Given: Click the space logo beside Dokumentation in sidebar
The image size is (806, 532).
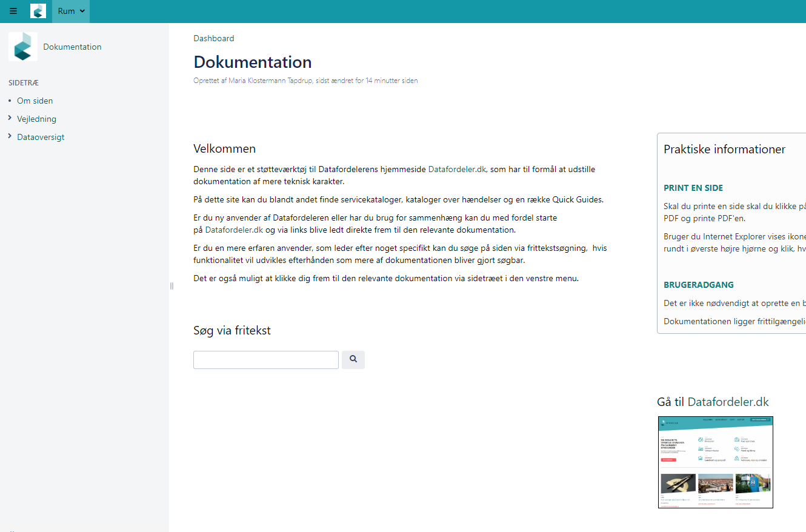Looking at the screenshot, I should click(23, 47).
